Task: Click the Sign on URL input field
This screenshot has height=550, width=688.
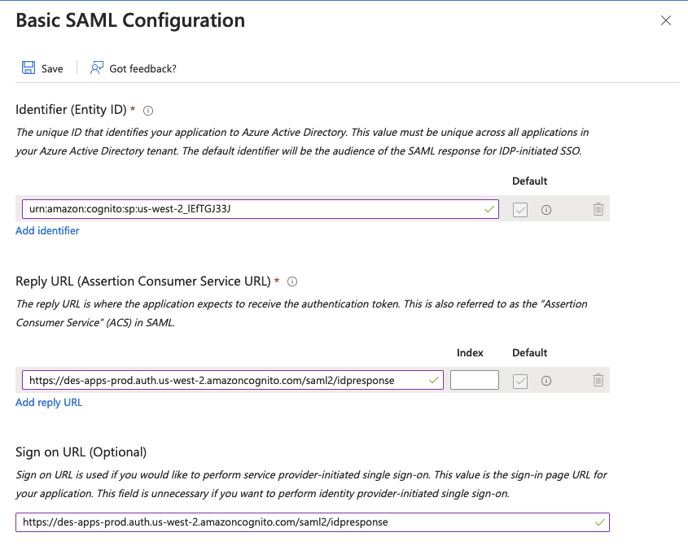Action: [300, 522]
